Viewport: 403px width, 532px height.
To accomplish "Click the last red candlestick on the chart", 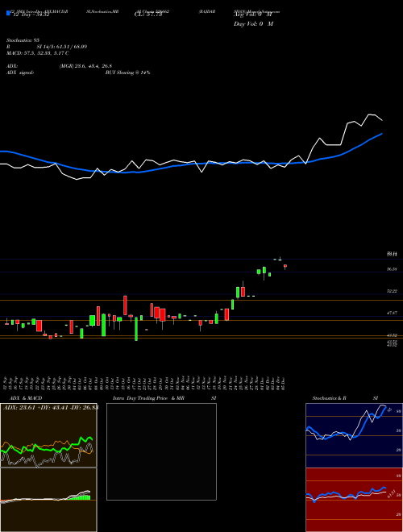I will [285, 266].
